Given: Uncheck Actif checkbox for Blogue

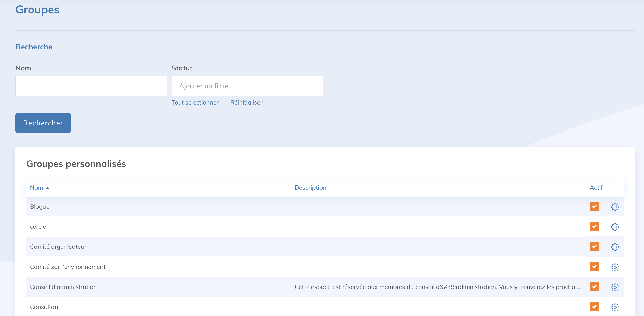Looking at the screenshot, I should coord(594,206).
